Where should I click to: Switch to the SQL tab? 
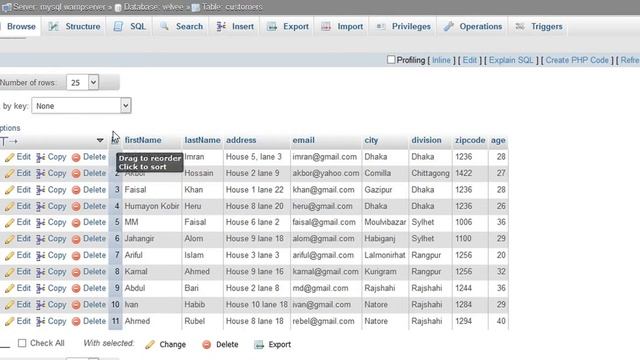(130, 27)
